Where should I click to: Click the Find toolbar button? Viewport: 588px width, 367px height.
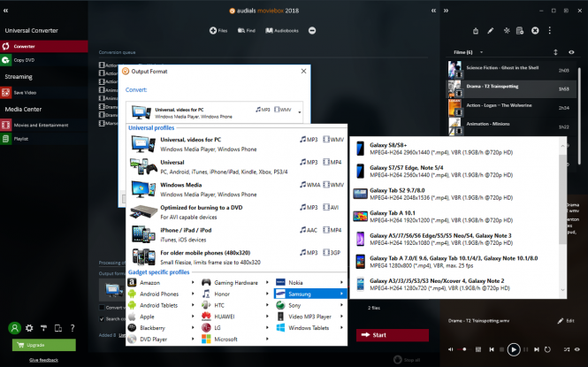(x=247, y=30)
